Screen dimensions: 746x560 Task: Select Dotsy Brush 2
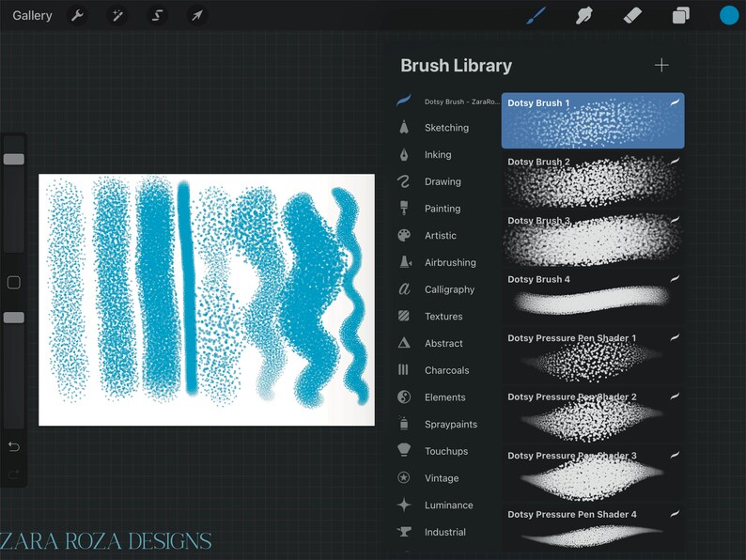pyautogui.click(x=593, y=179)
